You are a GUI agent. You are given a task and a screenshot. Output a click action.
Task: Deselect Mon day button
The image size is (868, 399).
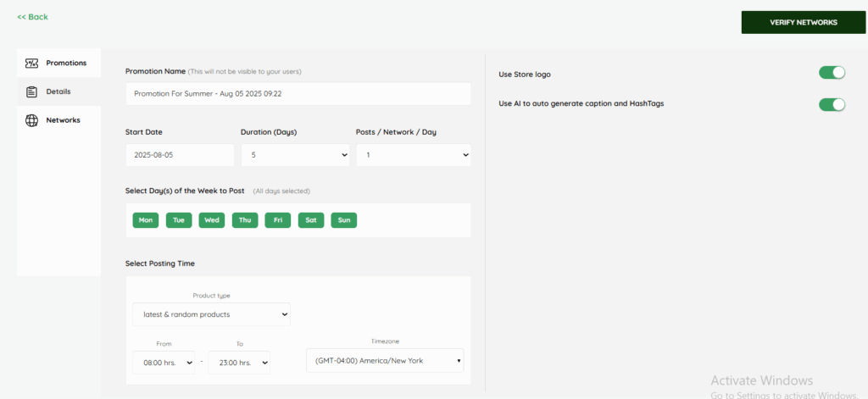(146, 220)
